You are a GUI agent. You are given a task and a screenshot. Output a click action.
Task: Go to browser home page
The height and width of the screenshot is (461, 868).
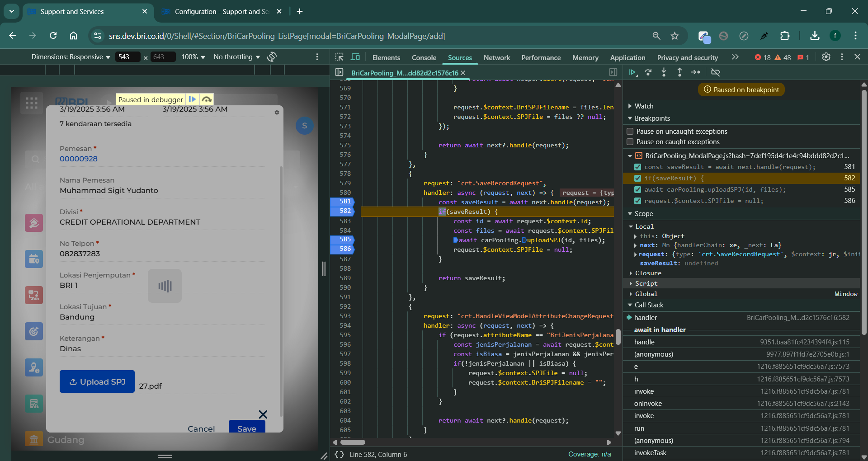73,36
